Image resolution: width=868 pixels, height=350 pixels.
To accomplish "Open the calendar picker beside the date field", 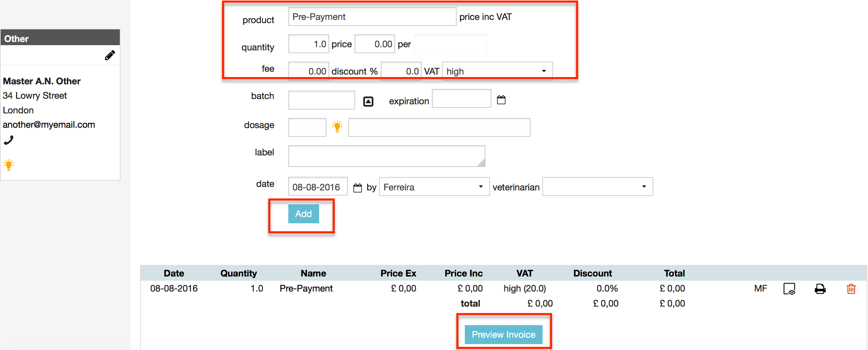I will pos(358,187).
